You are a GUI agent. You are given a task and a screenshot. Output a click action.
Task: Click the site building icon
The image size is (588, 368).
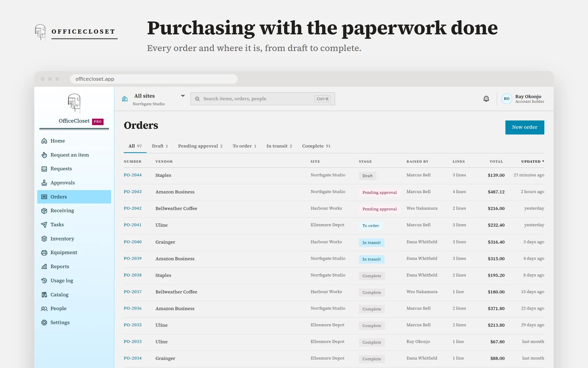(125, 99)
